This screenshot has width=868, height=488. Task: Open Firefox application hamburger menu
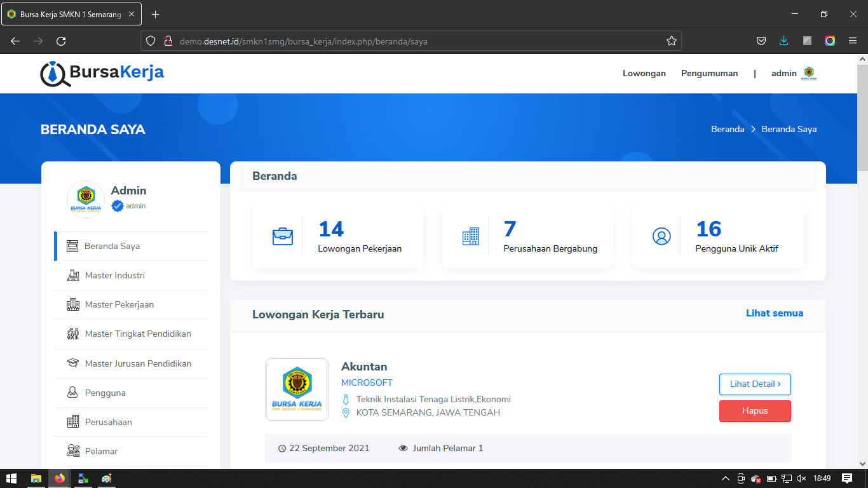[852, 41]
